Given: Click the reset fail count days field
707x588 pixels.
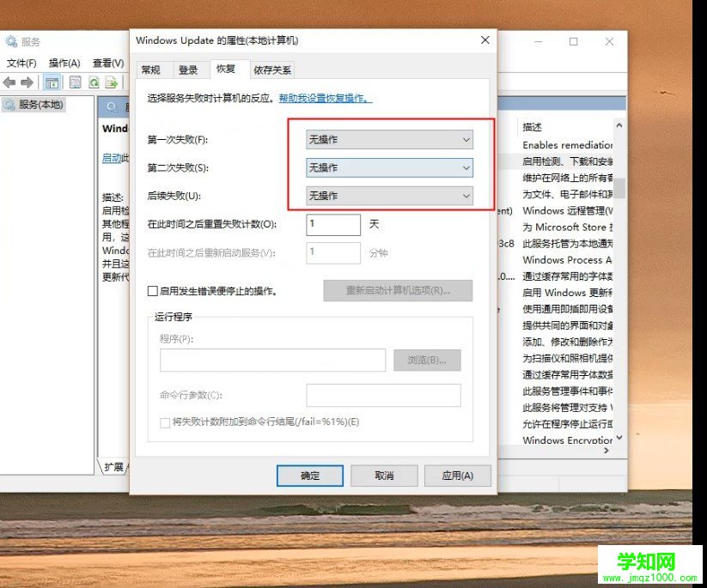Looking at the screenshot, I should [333, 224].
